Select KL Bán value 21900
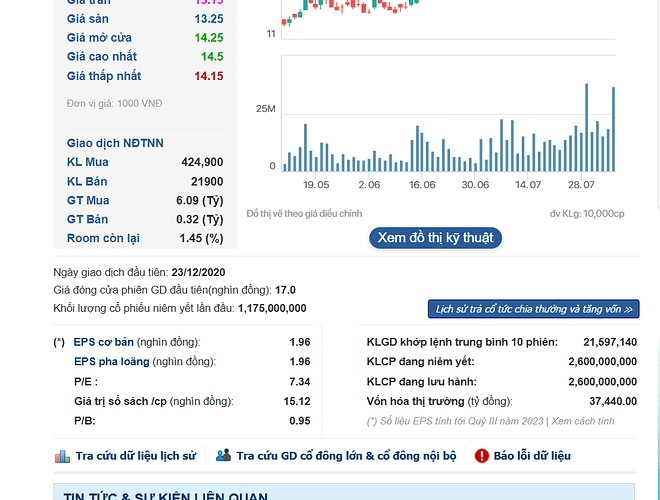The width and height of the screenshot is (660, 500). pos(207,181)
